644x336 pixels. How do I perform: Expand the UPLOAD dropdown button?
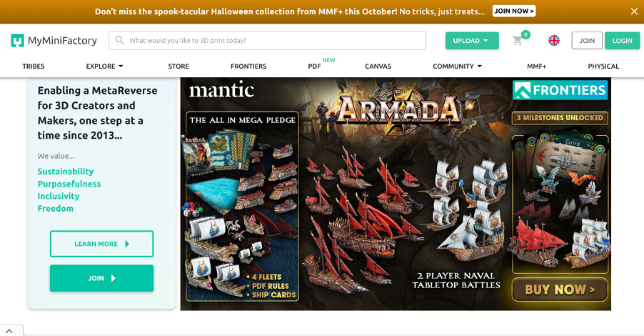pos(472,41)
